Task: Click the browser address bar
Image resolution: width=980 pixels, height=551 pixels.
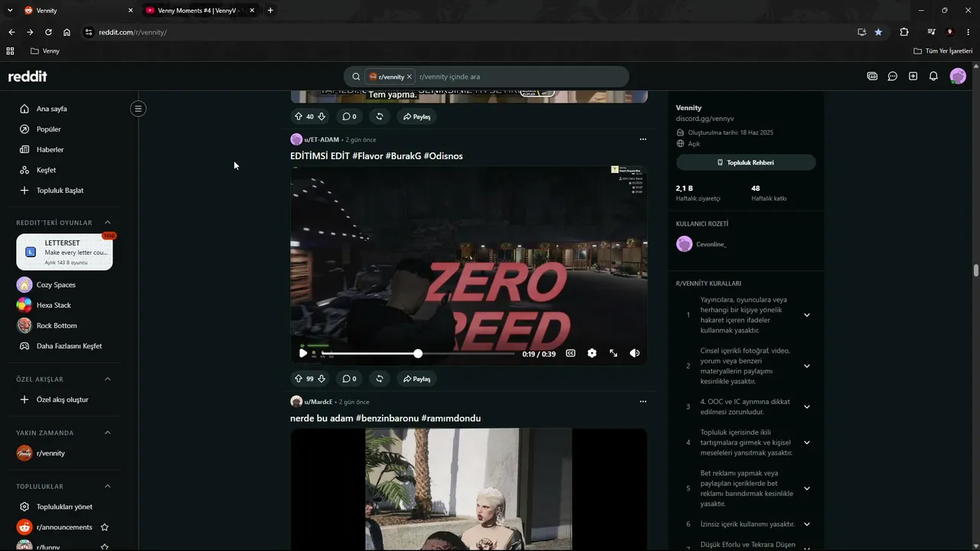Action: [469, 32]
